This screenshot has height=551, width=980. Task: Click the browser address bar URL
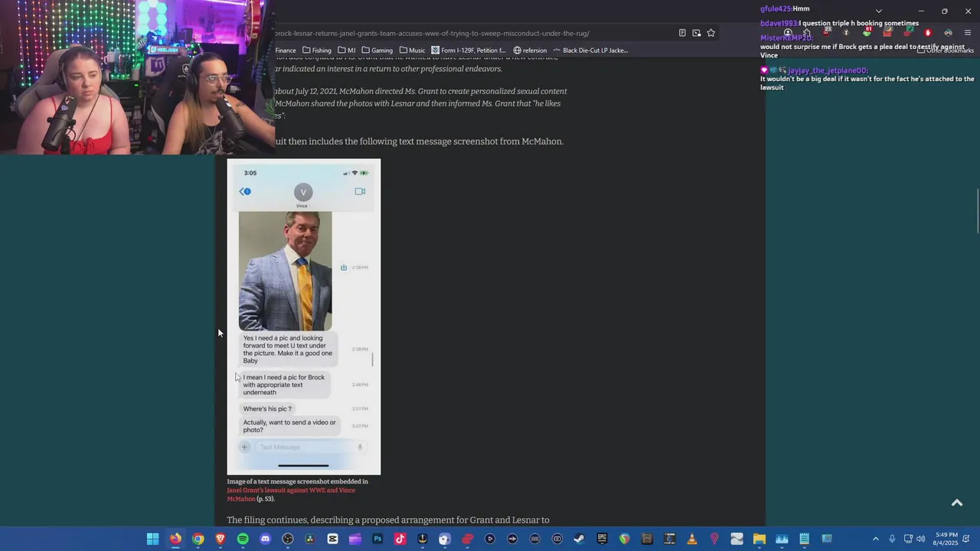click(x=432, y=33)
